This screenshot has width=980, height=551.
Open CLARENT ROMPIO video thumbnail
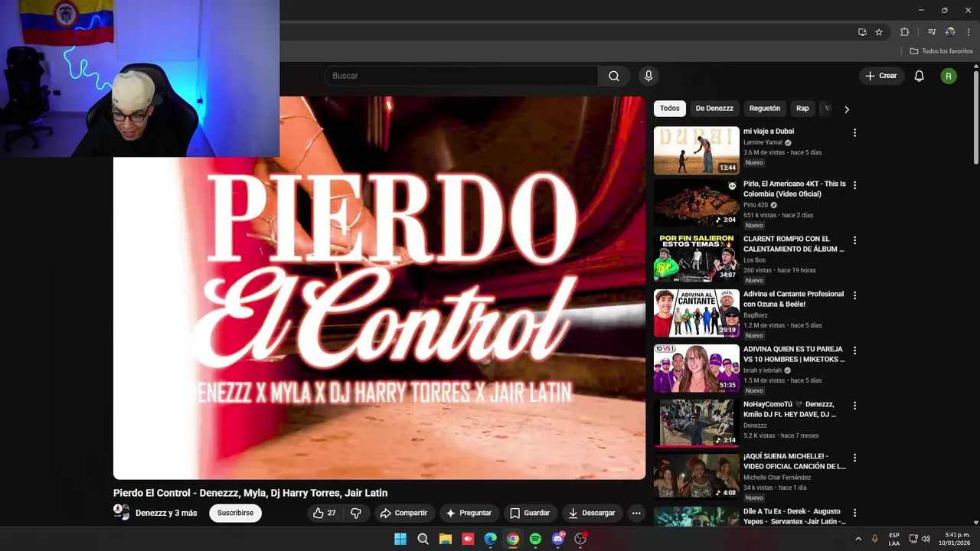(696, 258)
